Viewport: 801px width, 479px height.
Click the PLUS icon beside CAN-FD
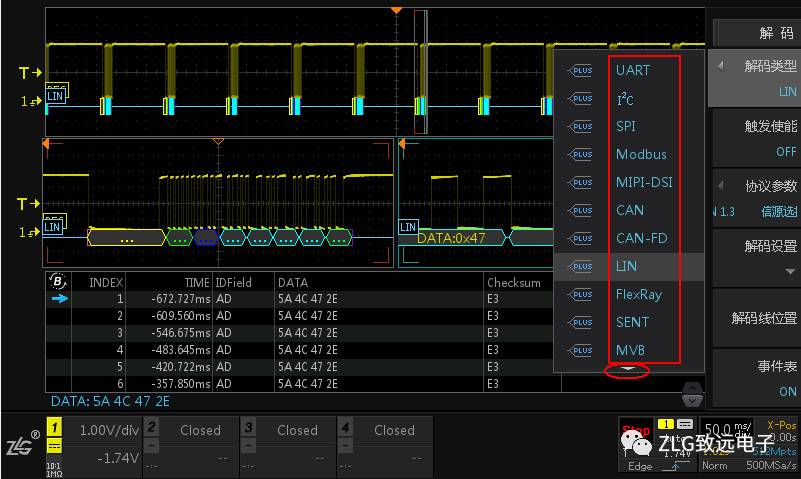coord(580,238)
